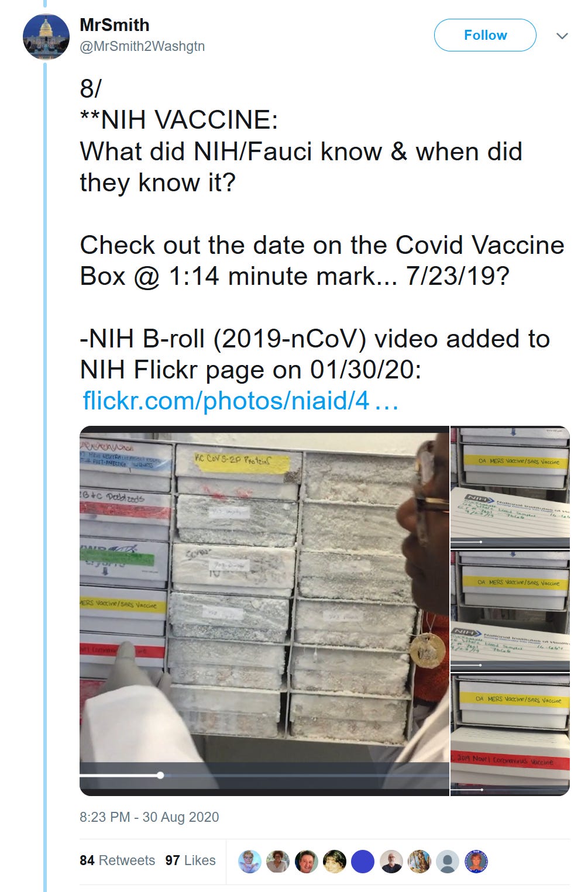View the 97 Likes list
Viewport: 588px width, 892px height.
190,860
